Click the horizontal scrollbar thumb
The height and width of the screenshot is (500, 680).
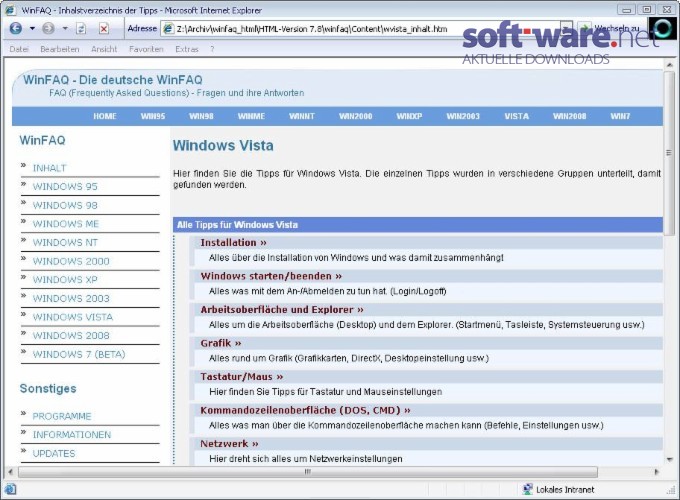tap(307, 472)
